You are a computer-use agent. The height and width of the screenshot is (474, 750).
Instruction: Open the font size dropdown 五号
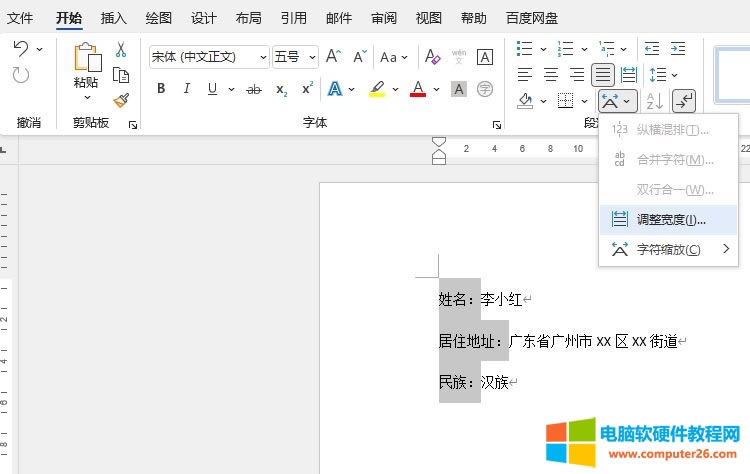(x=295, y=57)
